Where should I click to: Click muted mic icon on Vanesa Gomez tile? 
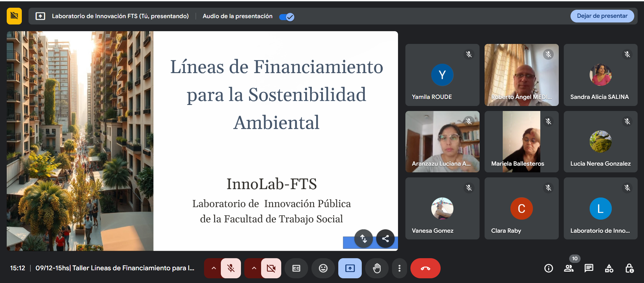pos(469,188)
